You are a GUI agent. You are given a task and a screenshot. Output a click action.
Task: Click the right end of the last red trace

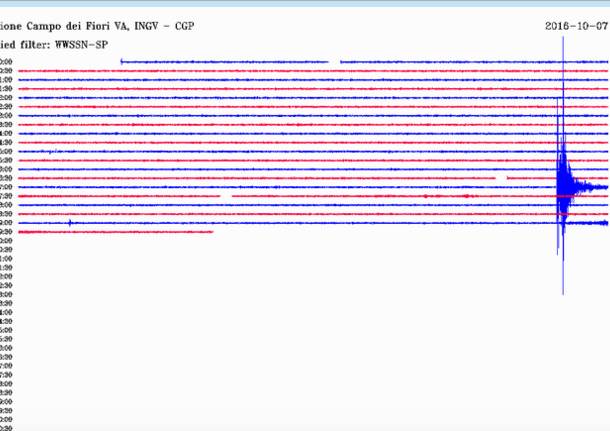click(212, 232)
